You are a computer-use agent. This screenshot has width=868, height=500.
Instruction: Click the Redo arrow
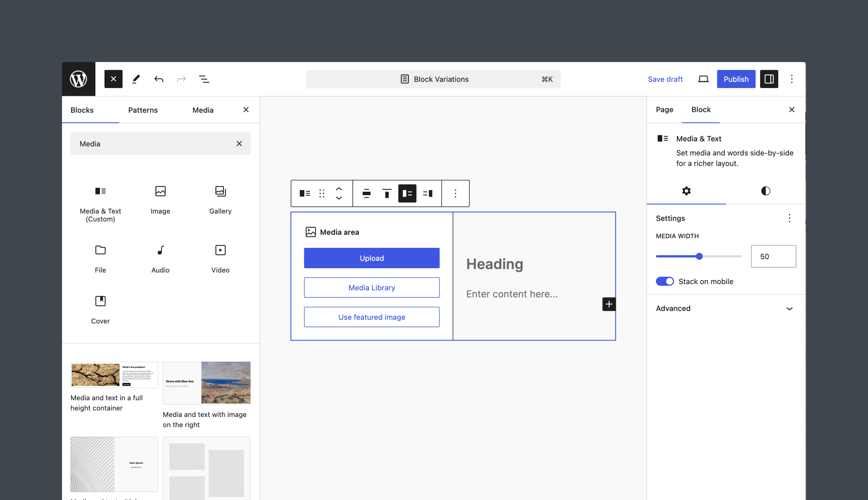click(181, 79)
